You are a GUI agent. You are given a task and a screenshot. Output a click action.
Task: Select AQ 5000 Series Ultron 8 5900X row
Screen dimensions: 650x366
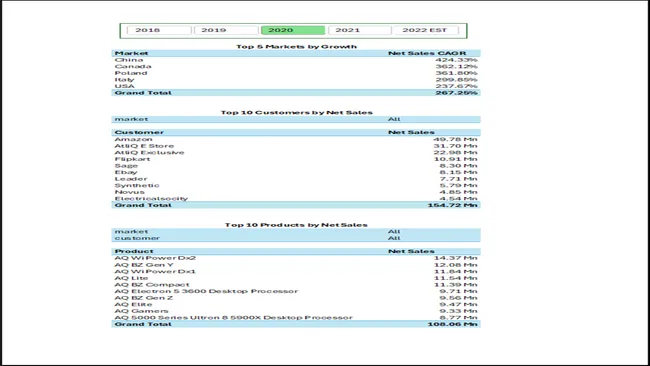tap(296, 318)
